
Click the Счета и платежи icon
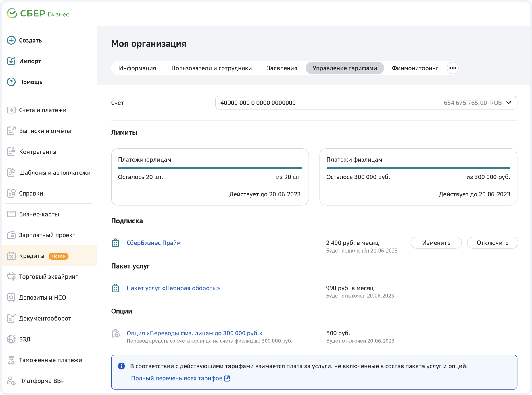point(11,110)
